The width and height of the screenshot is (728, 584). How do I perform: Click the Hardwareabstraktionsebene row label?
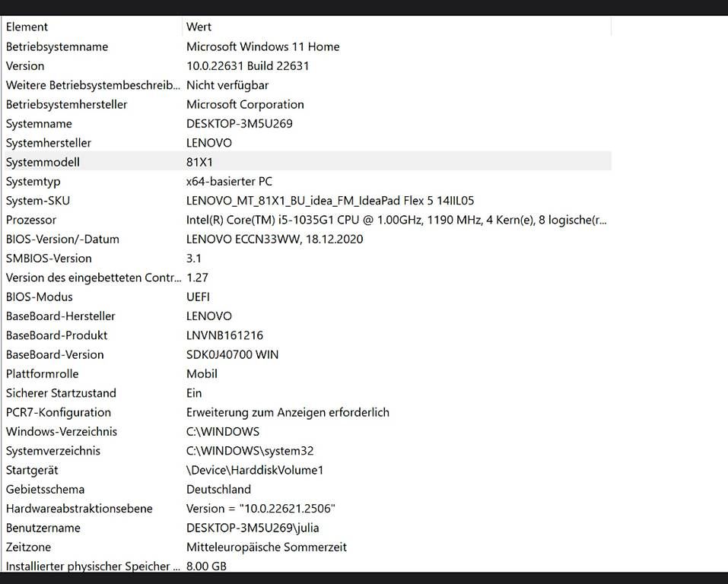pos(79,509)
